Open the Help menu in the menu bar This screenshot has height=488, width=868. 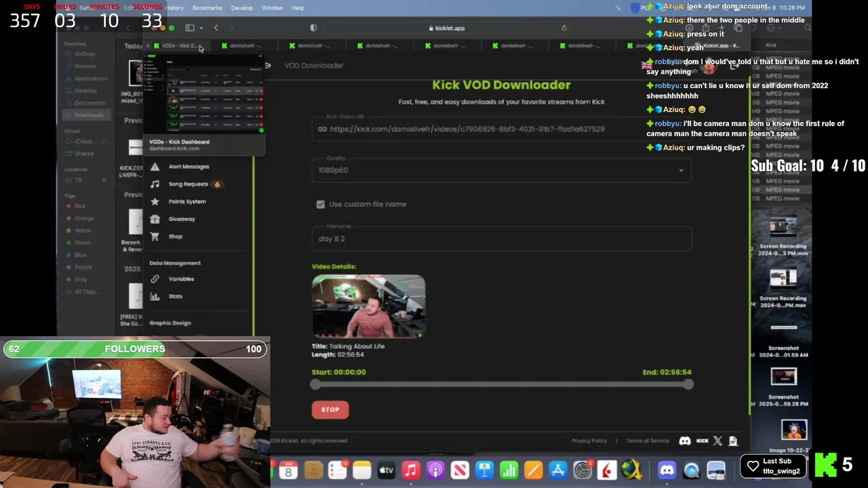tap(298, 8)
